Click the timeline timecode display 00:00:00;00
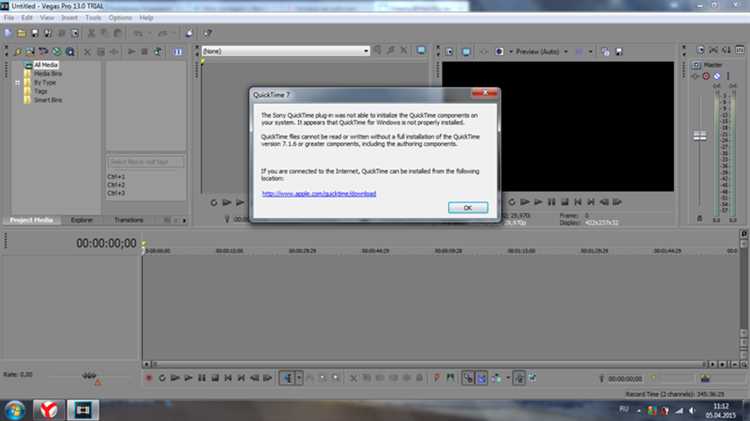The image size is (750, 421). [x=106, y=243]
